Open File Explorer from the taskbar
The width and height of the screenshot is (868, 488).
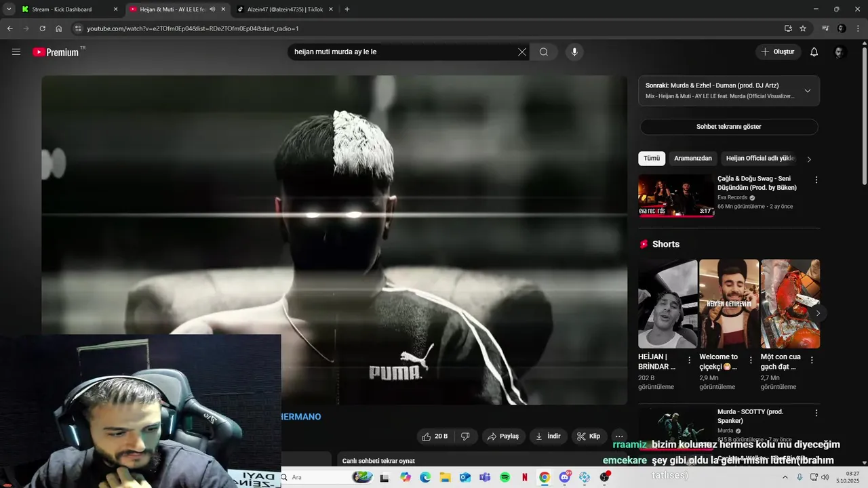coord(445,477)
